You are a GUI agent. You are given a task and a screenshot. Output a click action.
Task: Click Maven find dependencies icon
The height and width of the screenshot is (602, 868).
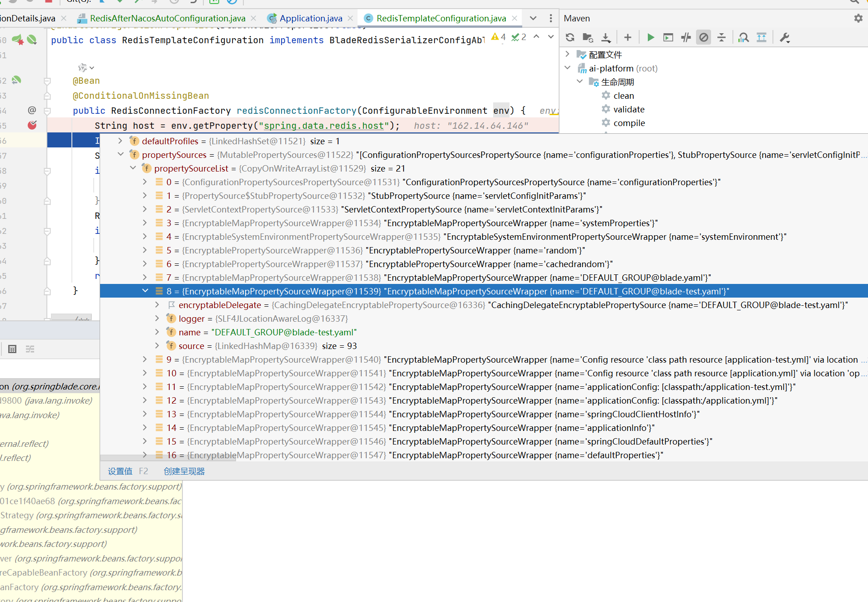[x=744, y=37]
